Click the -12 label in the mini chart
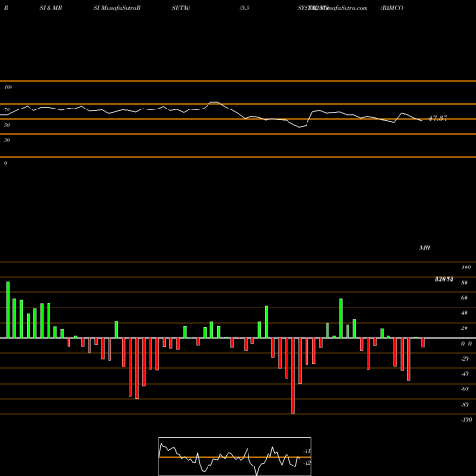This screenshot has height=476, width=476. point(307,463)
